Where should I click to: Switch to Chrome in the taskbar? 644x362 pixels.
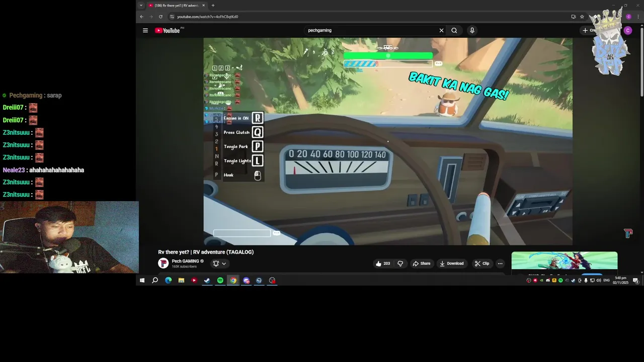tap(233, 281)
